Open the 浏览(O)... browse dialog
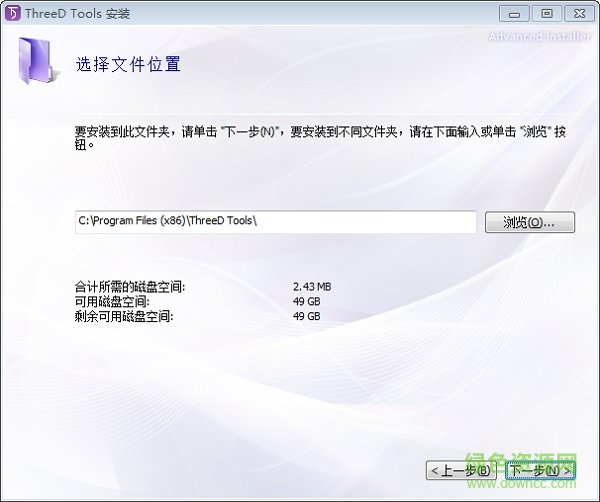Viewport: 600px width, 502px height. pyautogui.click(x=530, y=222)
